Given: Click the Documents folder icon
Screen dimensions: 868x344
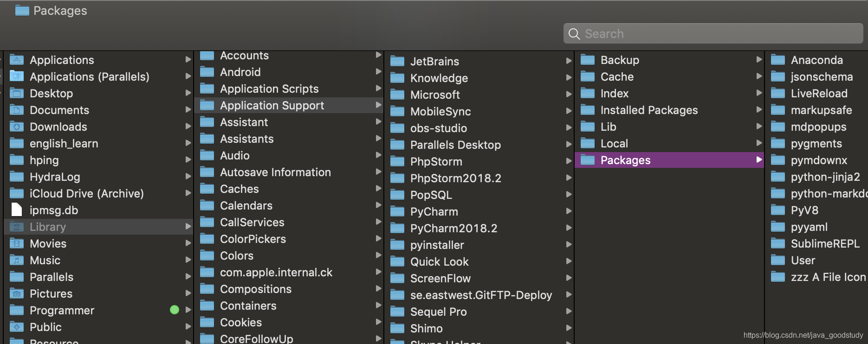Looking at the screenshot, I should [17, 110].
